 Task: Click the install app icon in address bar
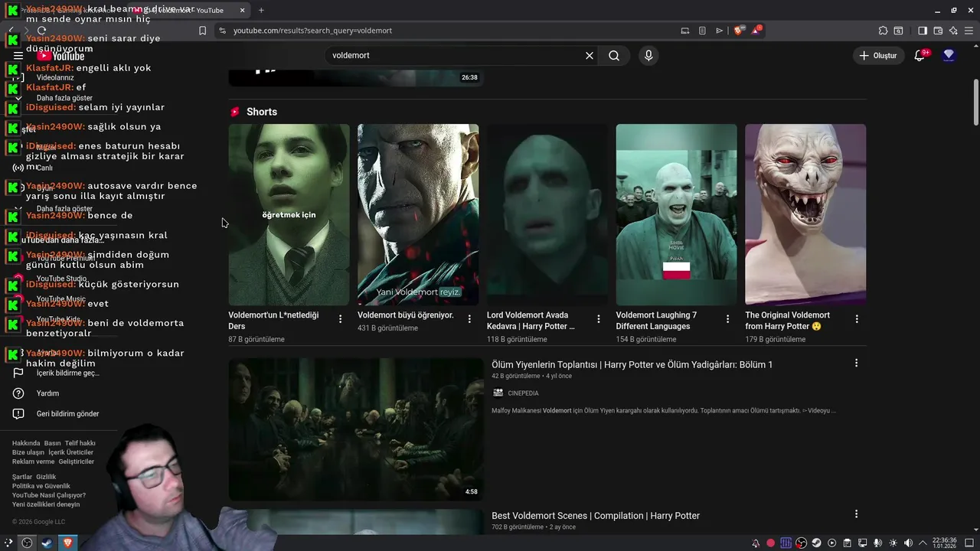click(685, 31)
